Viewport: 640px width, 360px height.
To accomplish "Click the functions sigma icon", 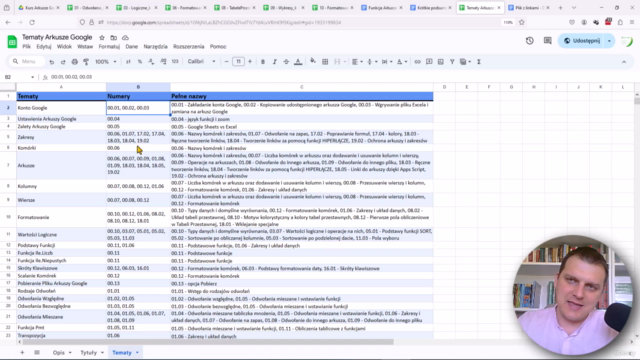I will coord(479,62).
